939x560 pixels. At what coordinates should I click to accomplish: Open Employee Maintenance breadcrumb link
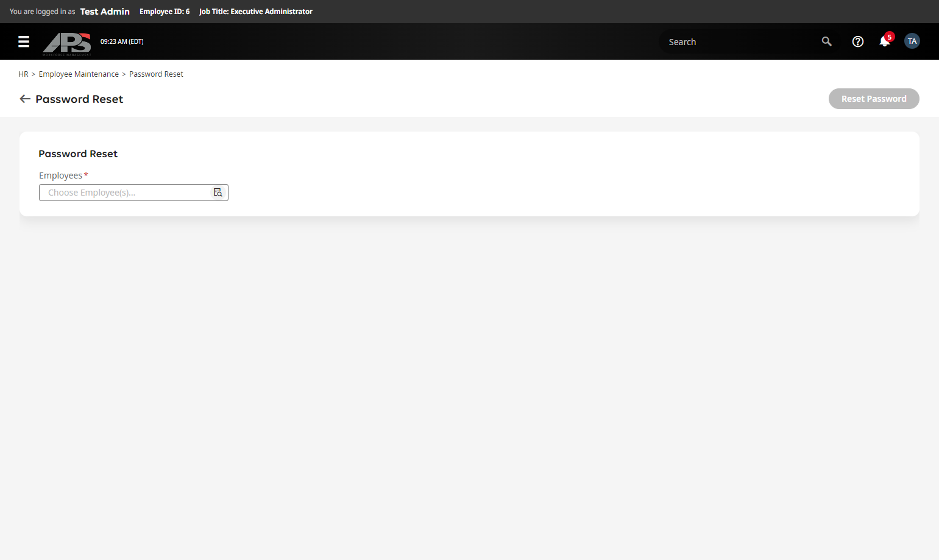[79, 74]
